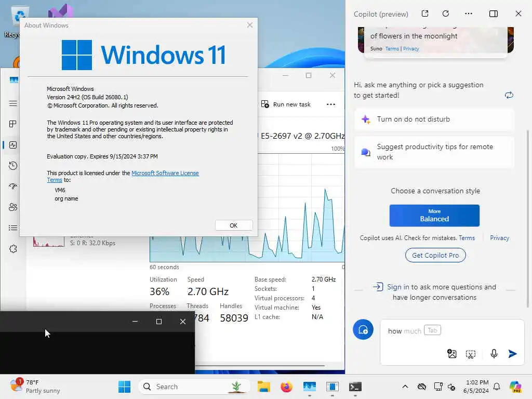Open Services icon in Task Manager sidebar

tap(13, 249)
